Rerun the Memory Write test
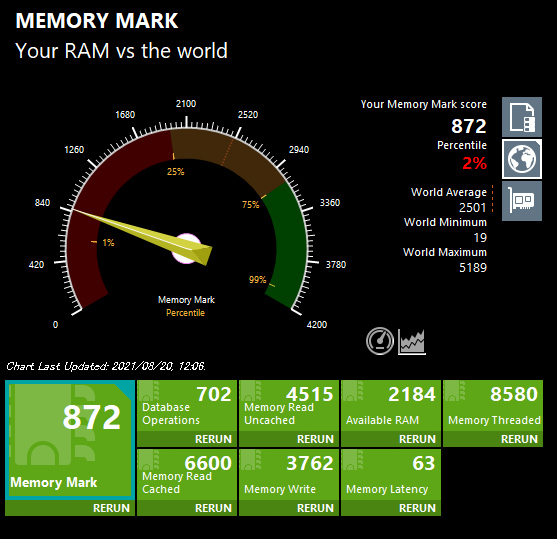Screen dimensions: 557x539 click(315, 508)
